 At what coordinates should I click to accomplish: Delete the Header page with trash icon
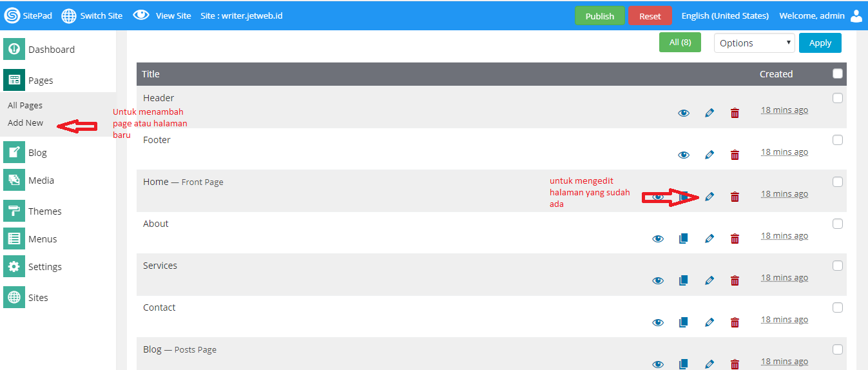735,113
